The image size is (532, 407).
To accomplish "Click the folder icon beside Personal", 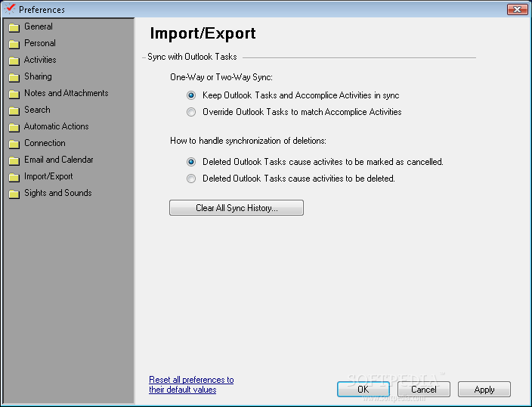I will 14,44.
